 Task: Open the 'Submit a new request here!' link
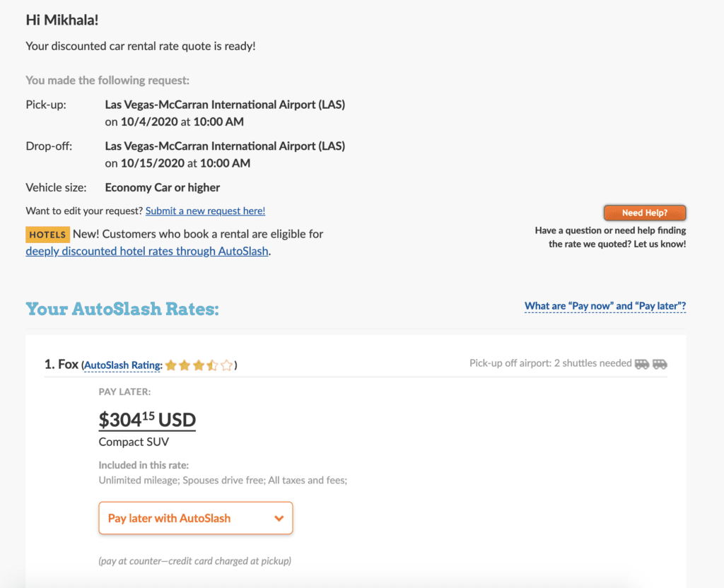205,211
